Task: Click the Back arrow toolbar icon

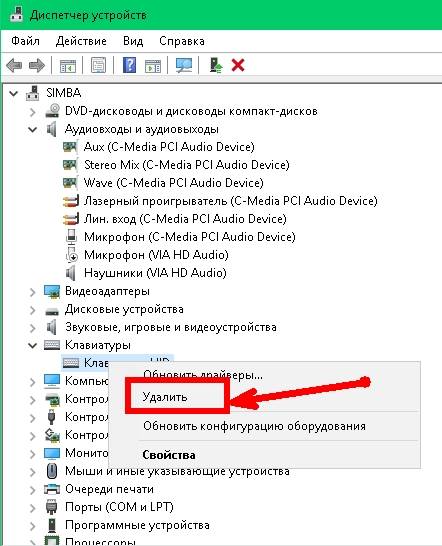Action: pos(14,65)
